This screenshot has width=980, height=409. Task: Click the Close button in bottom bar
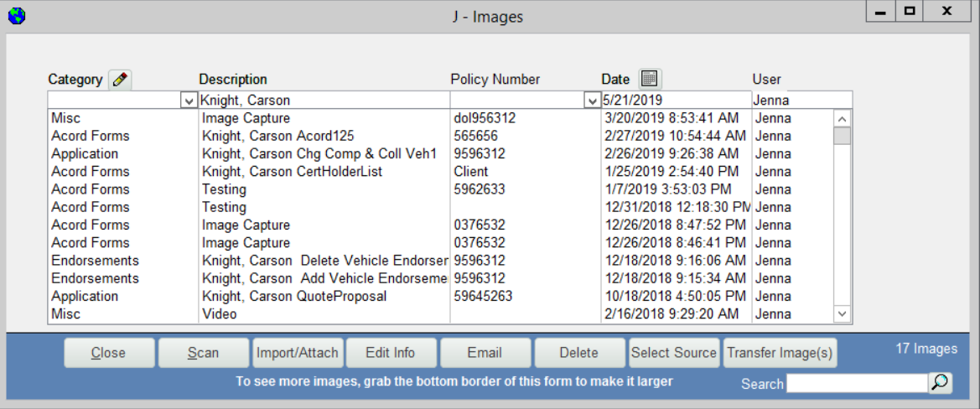click(x=109, y=353)
